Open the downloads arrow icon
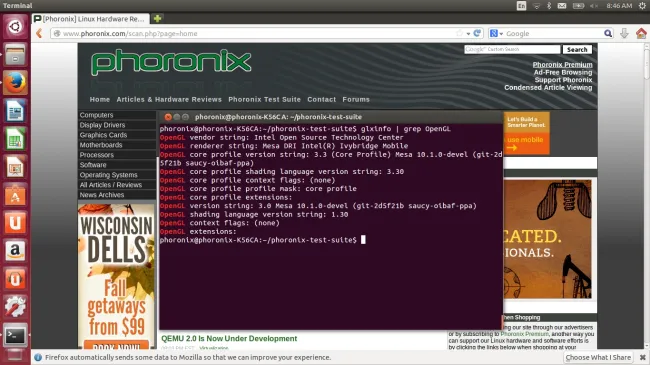Screen dimensions: 650x365 (x=624, y=33)
